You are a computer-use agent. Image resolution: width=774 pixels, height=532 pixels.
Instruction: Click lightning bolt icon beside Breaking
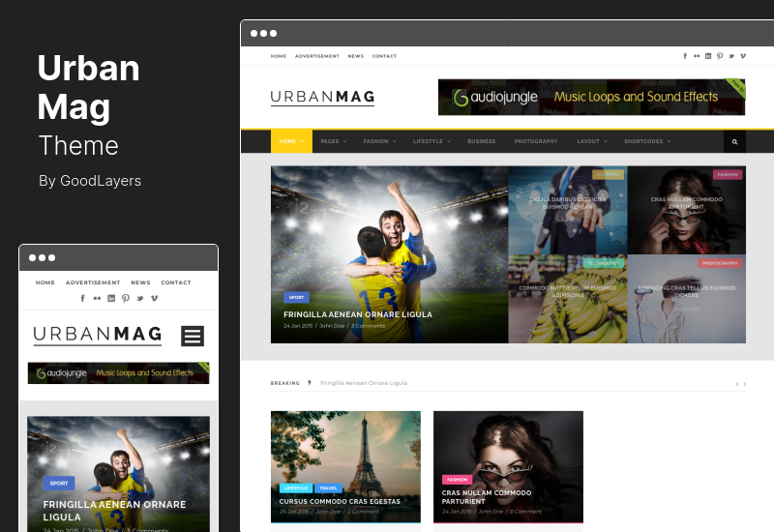(310, 383)
